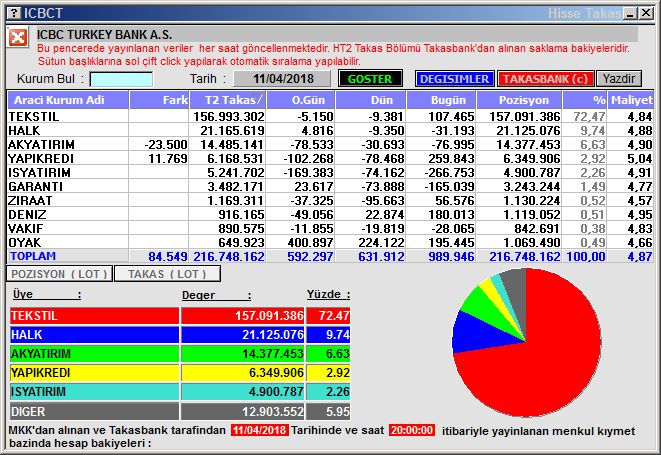The width and height of the screenshot is (661, 455).
Task: Click Fark value -23.500 for AKYATIRIM
Action: 166,145
